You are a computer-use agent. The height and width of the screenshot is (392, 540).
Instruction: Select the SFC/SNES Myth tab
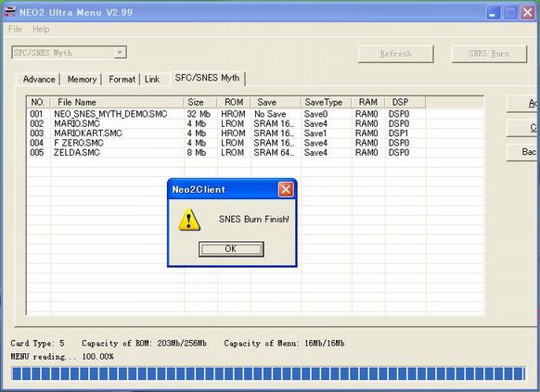point(207,78)
